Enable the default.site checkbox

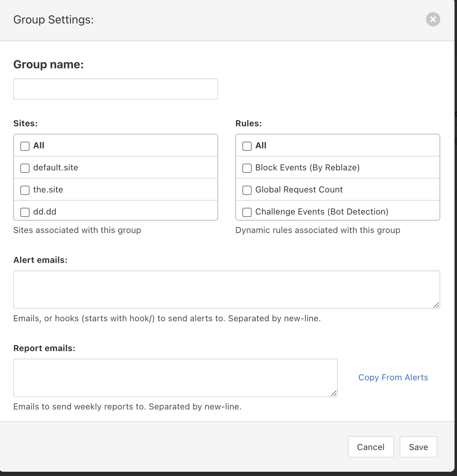(x=25, y=168)
